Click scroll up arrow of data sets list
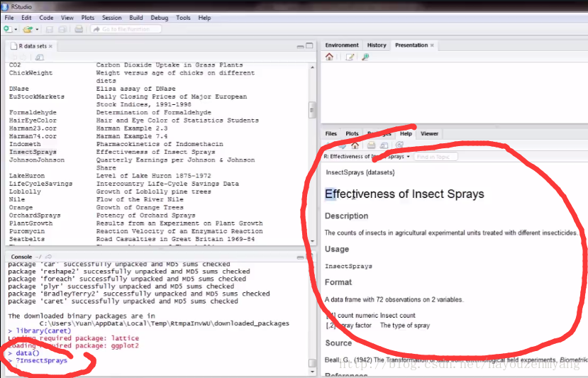 [312, 67]
